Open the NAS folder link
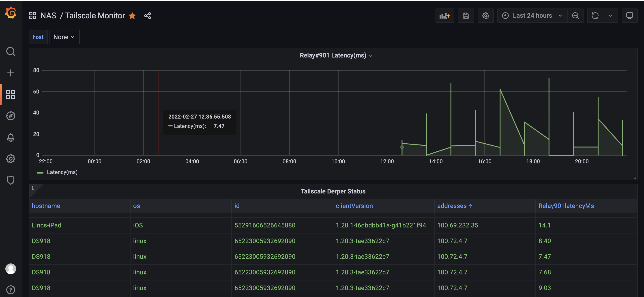644x297 pixels. click(48, 15)
